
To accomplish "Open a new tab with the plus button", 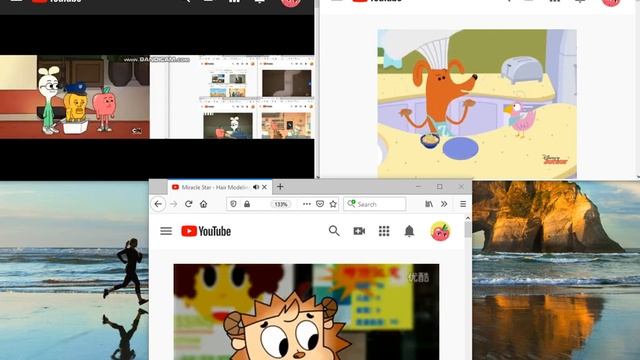I will (x=280, y=187).
